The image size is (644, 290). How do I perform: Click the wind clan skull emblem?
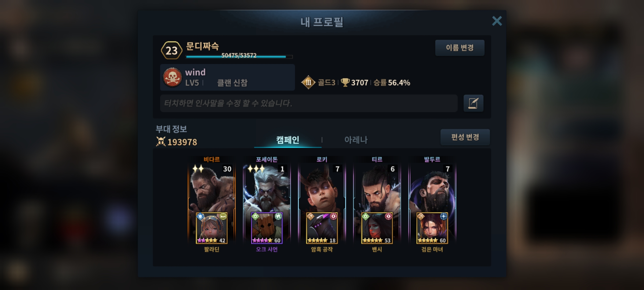[172, 77]
